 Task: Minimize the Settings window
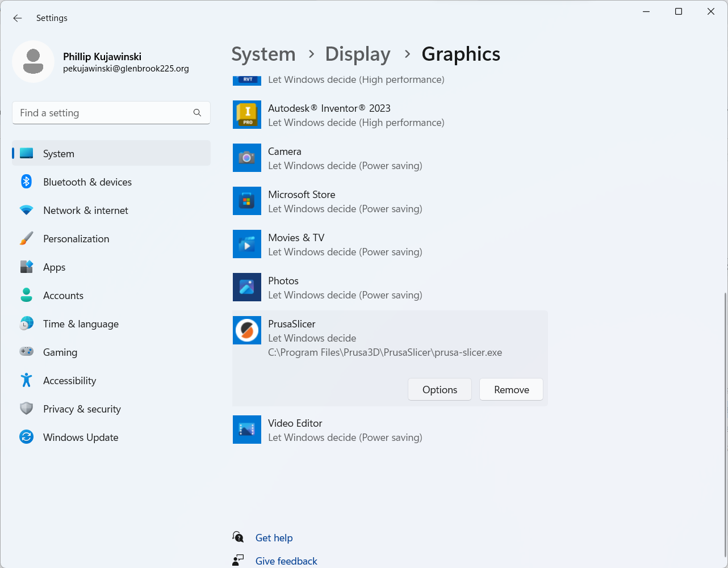[x=646, y=11]
